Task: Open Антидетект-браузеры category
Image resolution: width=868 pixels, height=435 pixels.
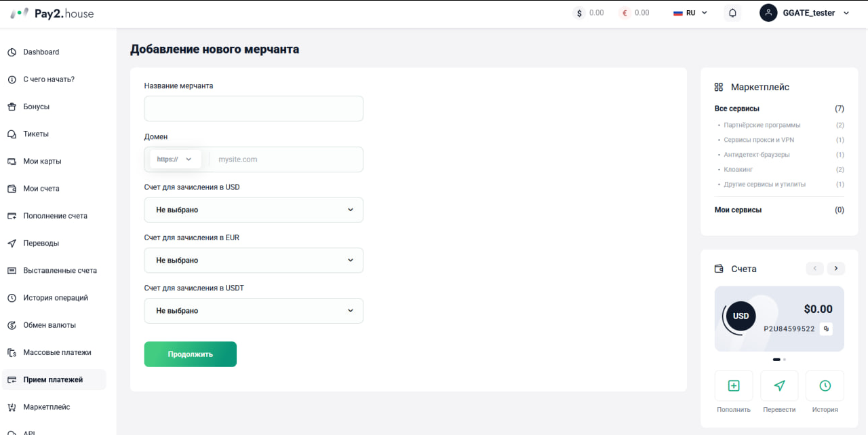Action: click(x=757, y=155)
